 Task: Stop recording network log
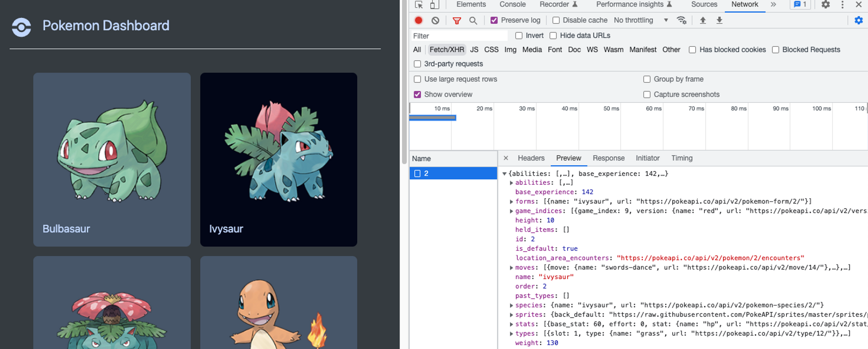[x=419, y=20]
